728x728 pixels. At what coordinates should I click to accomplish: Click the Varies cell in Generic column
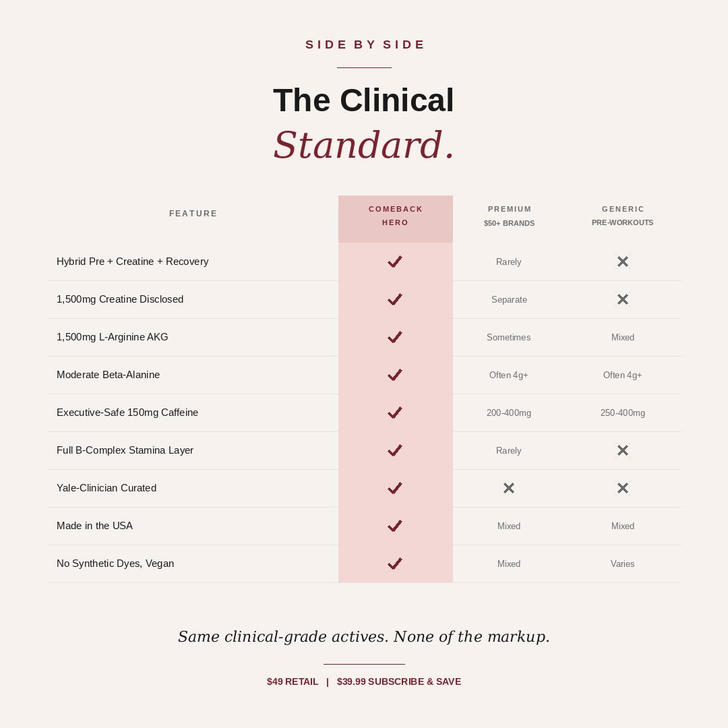(x=623, y=564)
